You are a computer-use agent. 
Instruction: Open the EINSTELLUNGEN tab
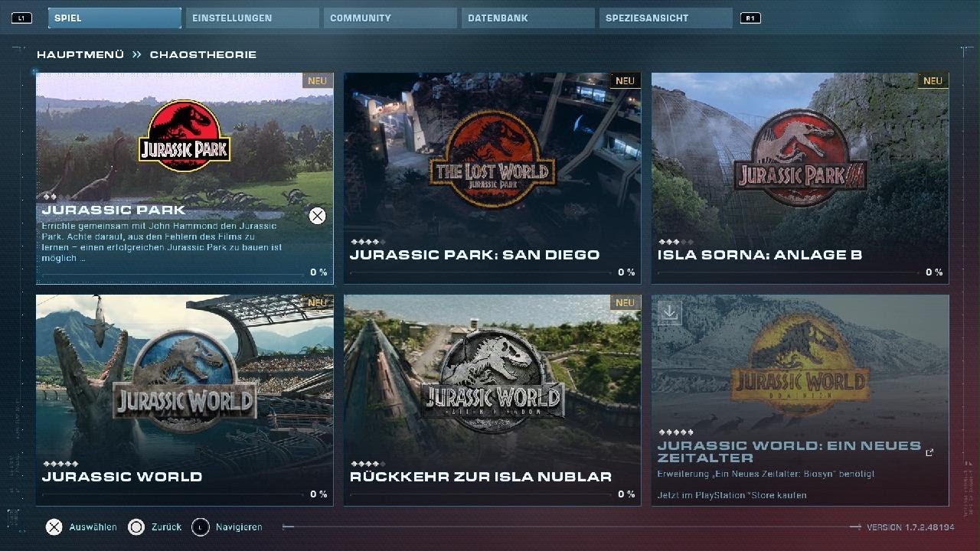click(x=253, y=18)
